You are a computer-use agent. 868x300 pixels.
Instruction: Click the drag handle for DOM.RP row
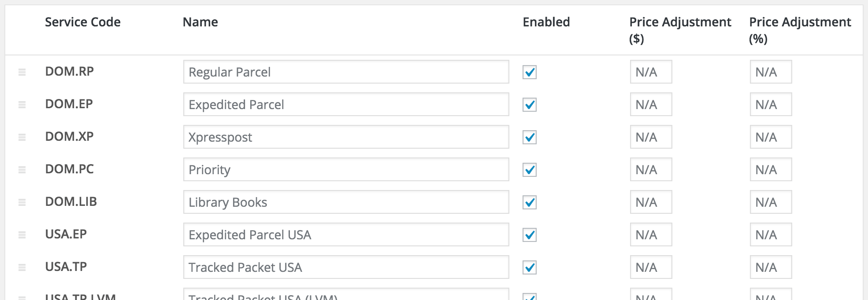[x=22, y=72]
